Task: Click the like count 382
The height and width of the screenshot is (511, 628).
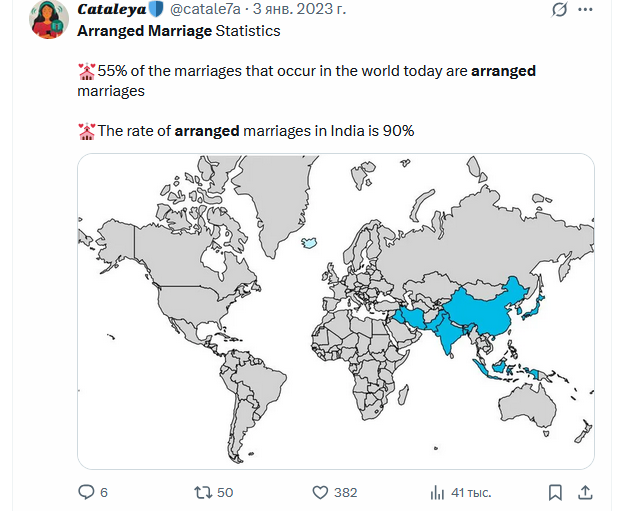Action: (x=345, y=492)
